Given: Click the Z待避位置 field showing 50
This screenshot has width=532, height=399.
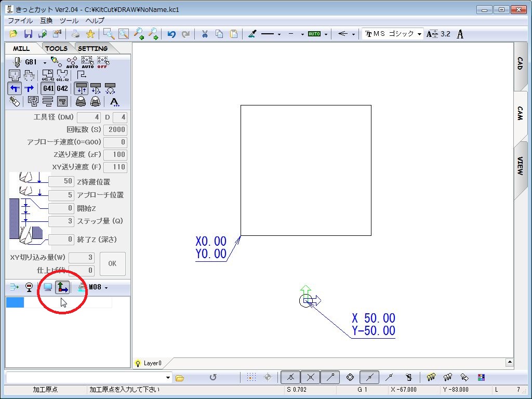Looking at the screenshot, I should 61,181.
